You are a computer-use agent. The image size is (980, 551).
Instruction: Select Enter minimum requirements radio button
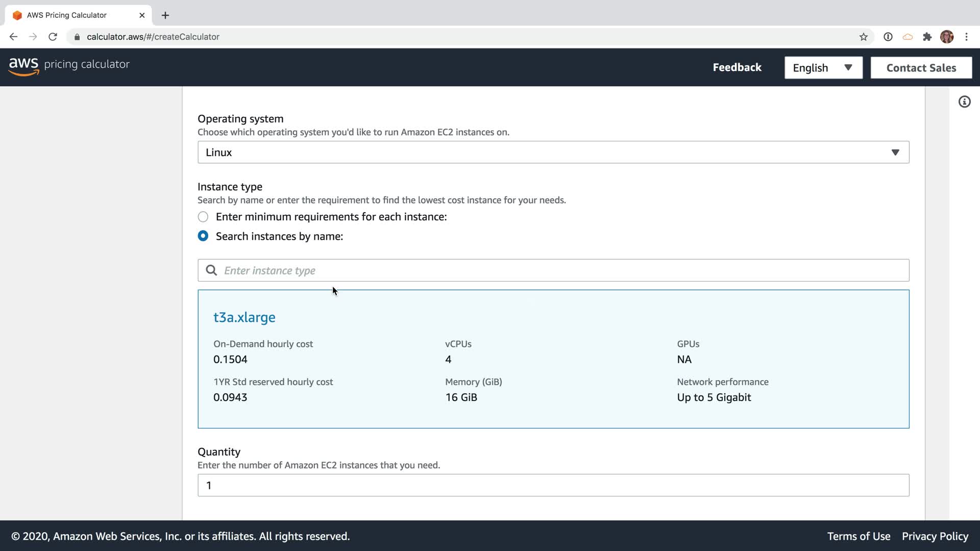point(203,217)
